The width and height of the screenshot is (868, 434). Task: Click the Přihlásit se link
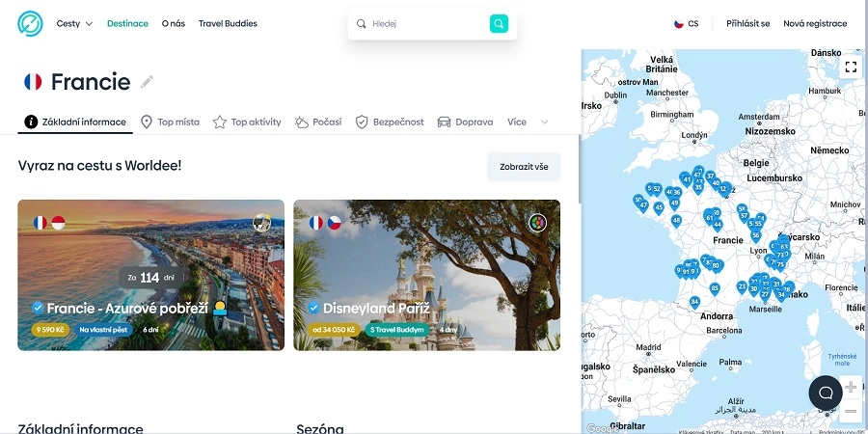pos(747,24)
